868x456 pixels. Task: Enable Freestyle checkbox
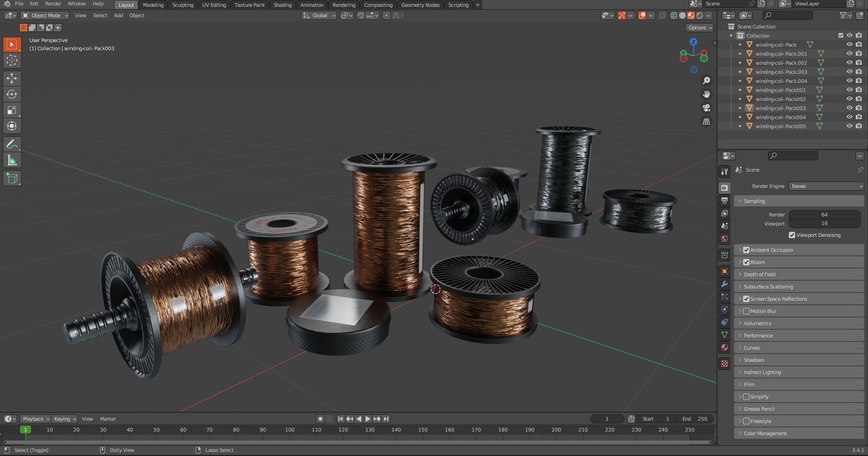746,421
